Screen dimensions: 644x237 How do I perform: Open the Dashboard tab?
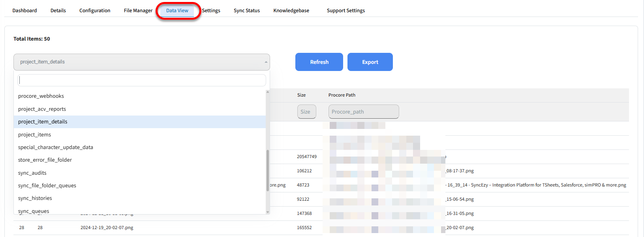point(24,11)
